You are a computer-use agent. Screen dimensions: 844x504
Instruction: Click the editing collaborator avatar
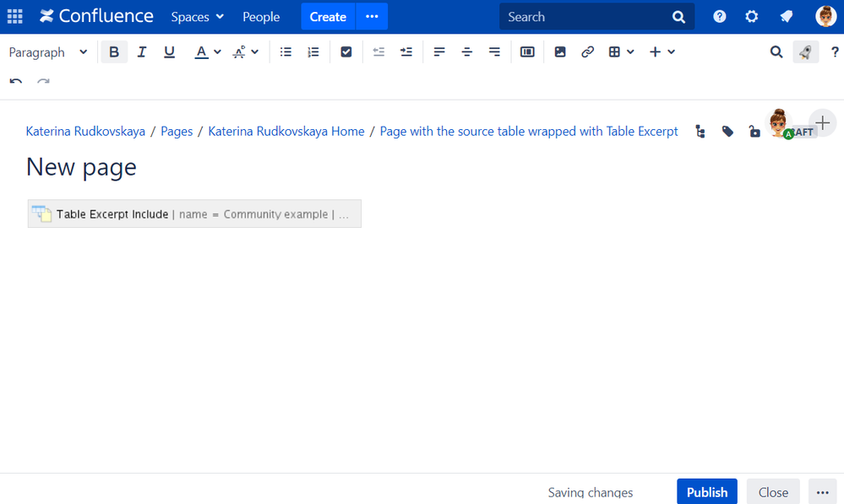pyautogui.click(x=779, y=123)
